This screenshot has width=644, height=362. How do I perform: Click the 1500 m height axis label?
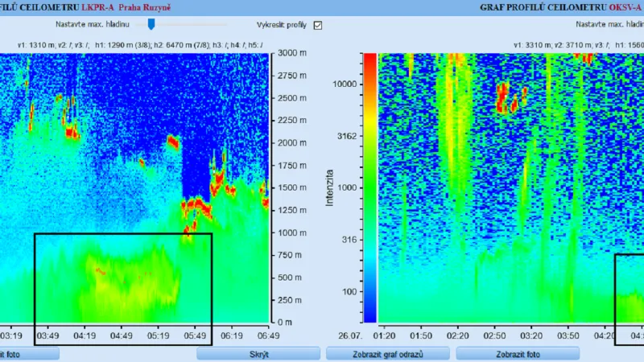click(292, 187)
